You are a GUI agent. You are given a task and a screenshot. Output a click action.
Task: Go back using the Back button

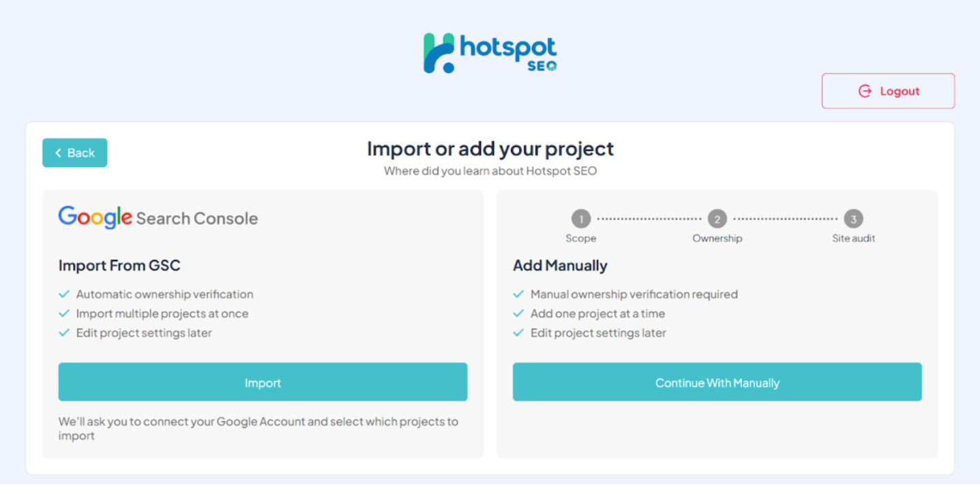tap(75, 153)
